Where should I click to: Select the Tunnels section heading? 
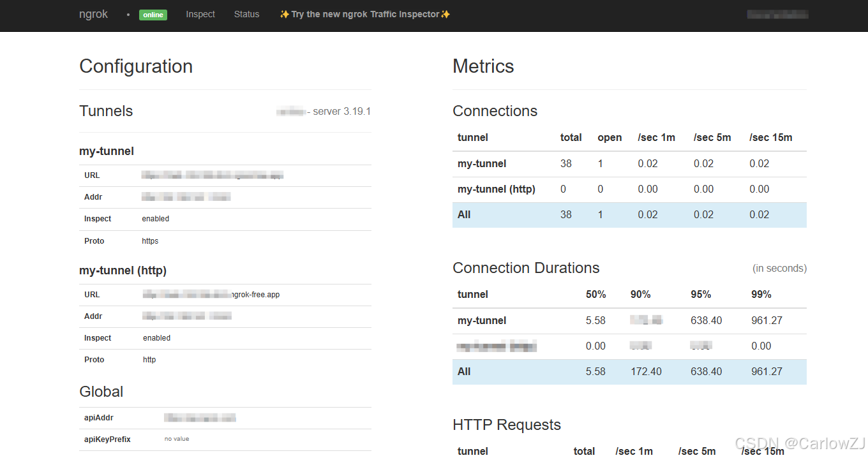pos(106,111)
